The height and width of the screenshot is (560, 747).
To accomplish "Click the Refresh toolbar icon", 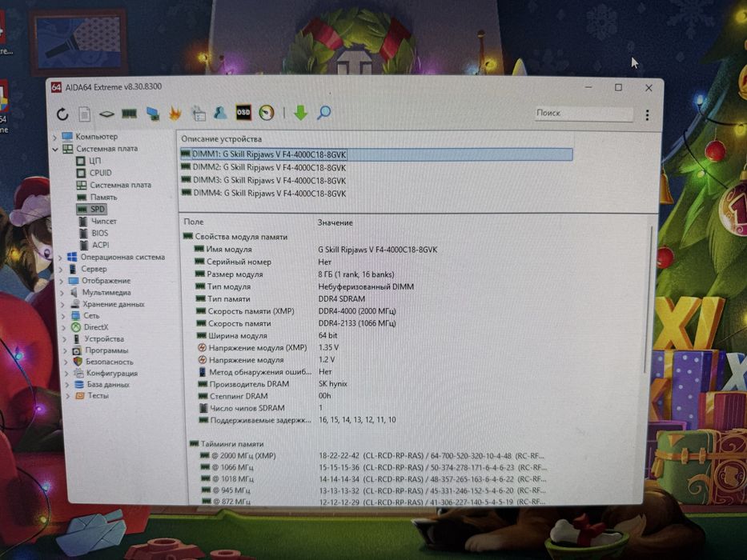I will 63,114.
